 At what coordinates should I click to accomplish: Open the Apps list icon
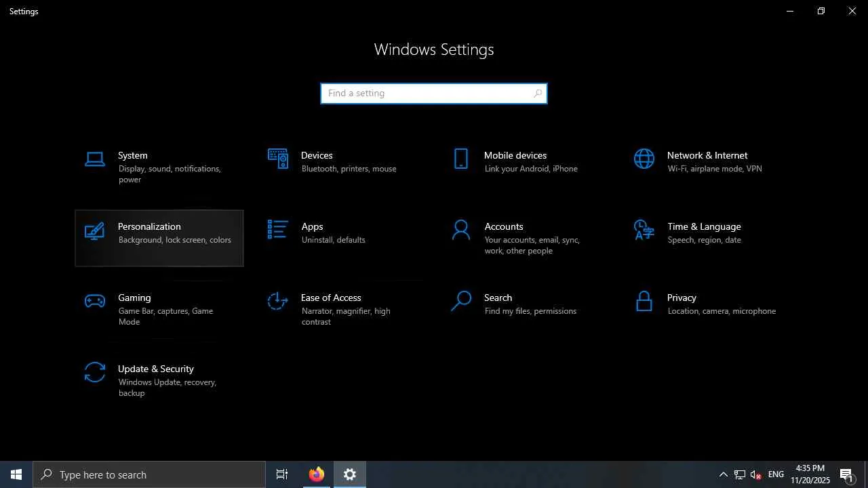278,230
